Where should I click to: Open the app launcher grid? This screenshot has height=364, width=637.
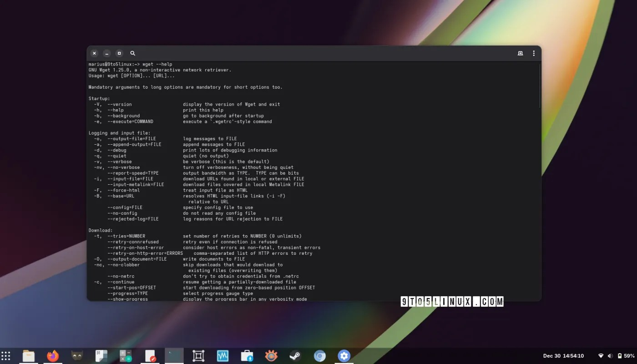(x=6, y=355)
